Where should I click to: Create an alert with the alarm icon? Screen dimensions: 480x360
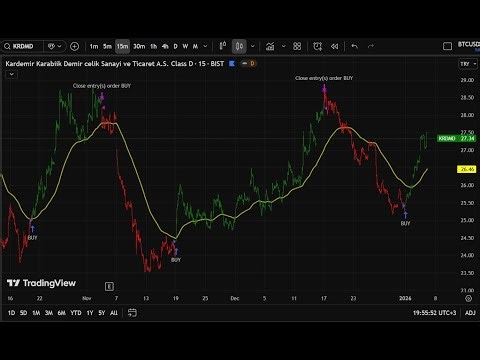(x=318, y=46)
